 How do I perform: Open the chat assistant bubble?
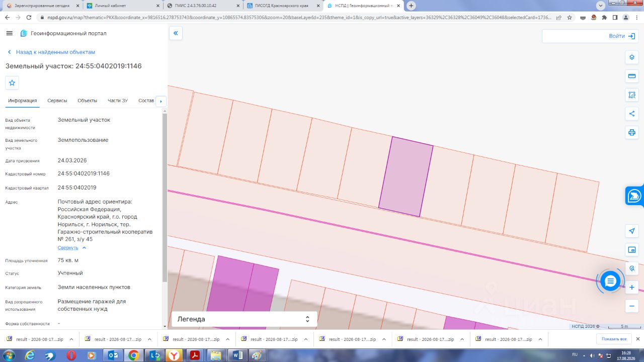click(610, 281)
